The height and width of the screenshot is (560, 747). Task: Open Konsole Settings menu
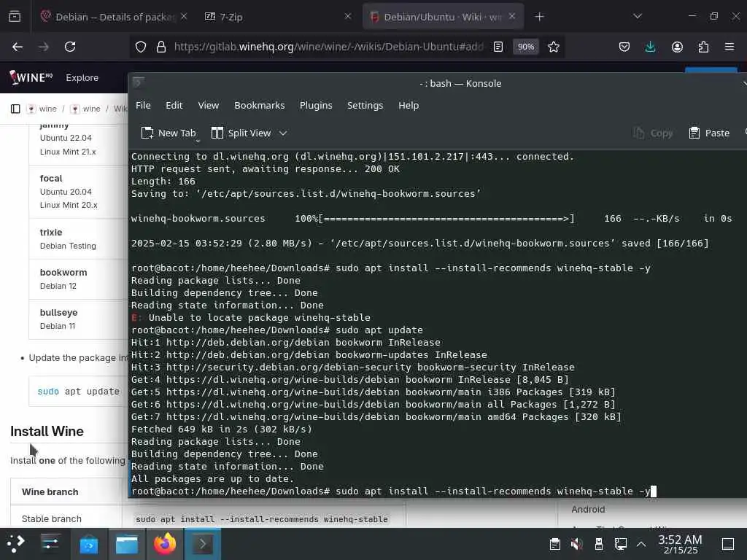coord(365,105)
